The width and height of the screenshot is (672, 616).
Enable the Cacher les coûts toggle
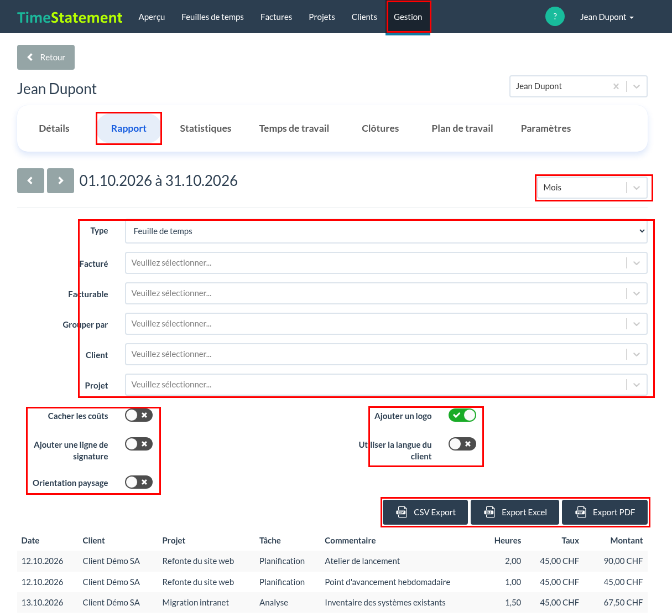pyautogui.click(x=139, y=415)
